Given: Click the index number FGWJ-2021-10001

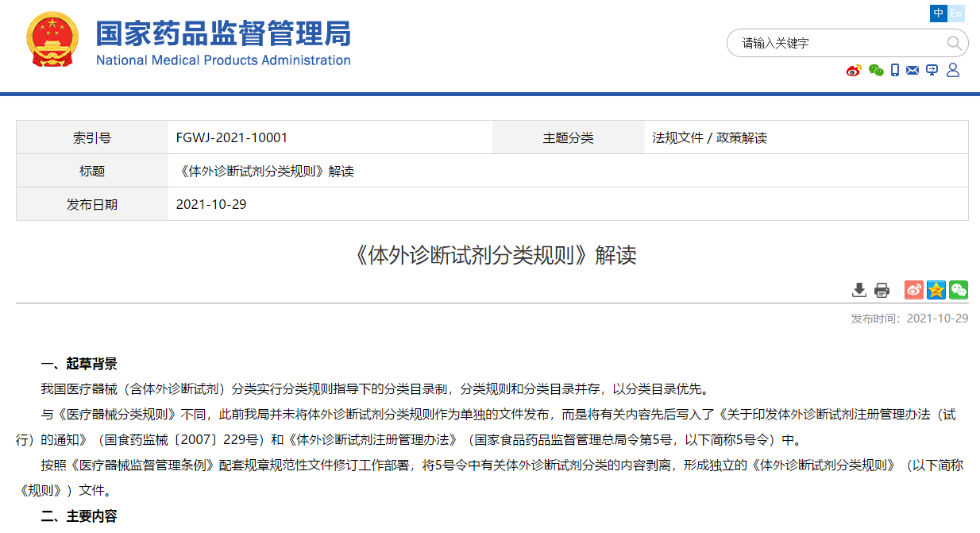Looking at the screenshot, I should 232,137.
